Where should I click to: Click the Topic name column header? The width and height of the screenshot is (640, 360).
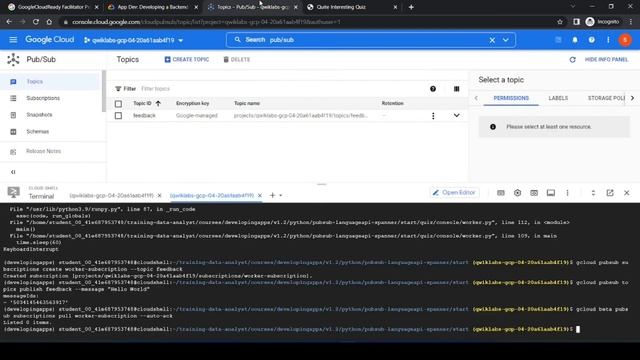point(247,104)
